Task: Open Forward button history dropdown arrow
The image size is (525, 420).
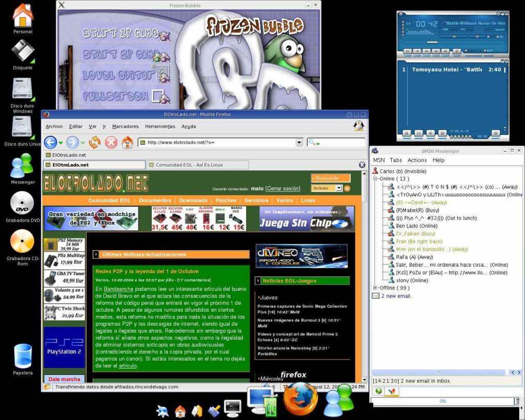Action: tap(83, 143)
